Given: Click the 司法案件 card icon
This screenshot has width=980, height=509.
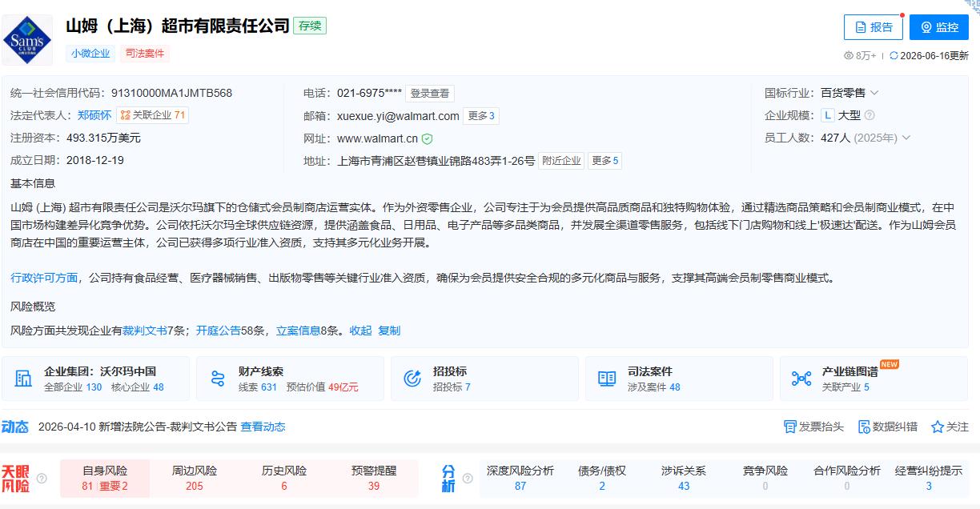Looking at the screenshot, I should [607, 379].
